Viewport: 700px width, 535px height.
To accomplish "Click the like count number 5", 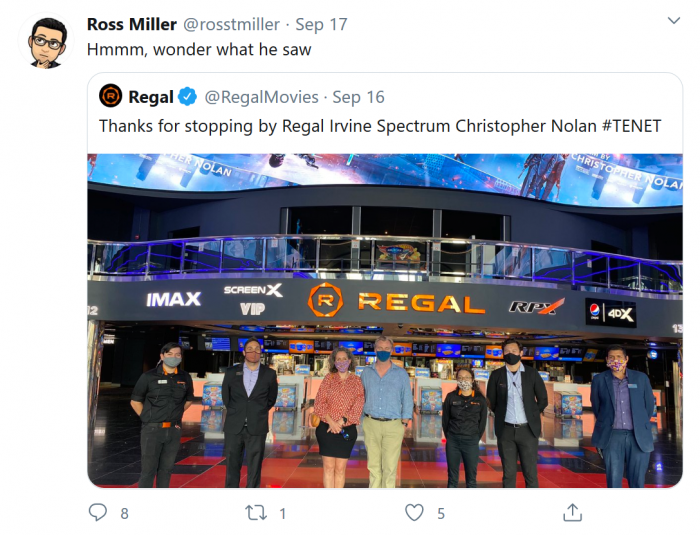I will (x=441, y=513).
